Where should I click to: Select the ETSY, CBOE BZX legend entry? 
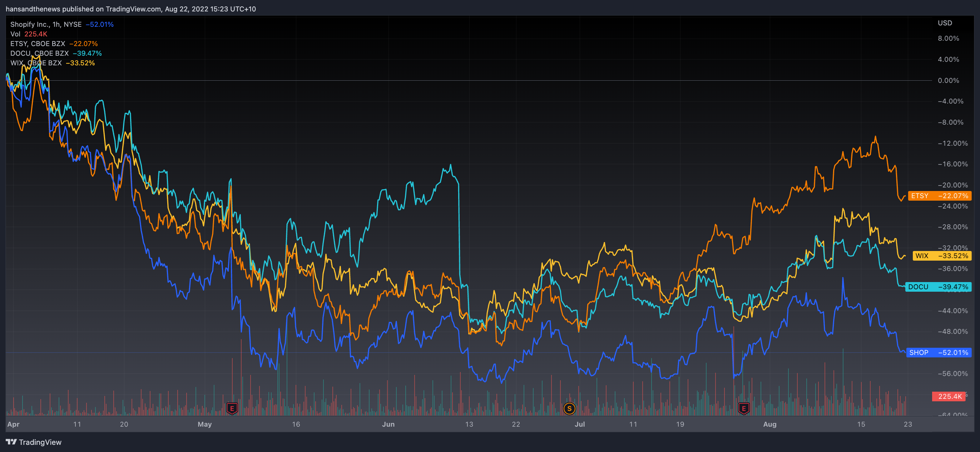(38, 44)
